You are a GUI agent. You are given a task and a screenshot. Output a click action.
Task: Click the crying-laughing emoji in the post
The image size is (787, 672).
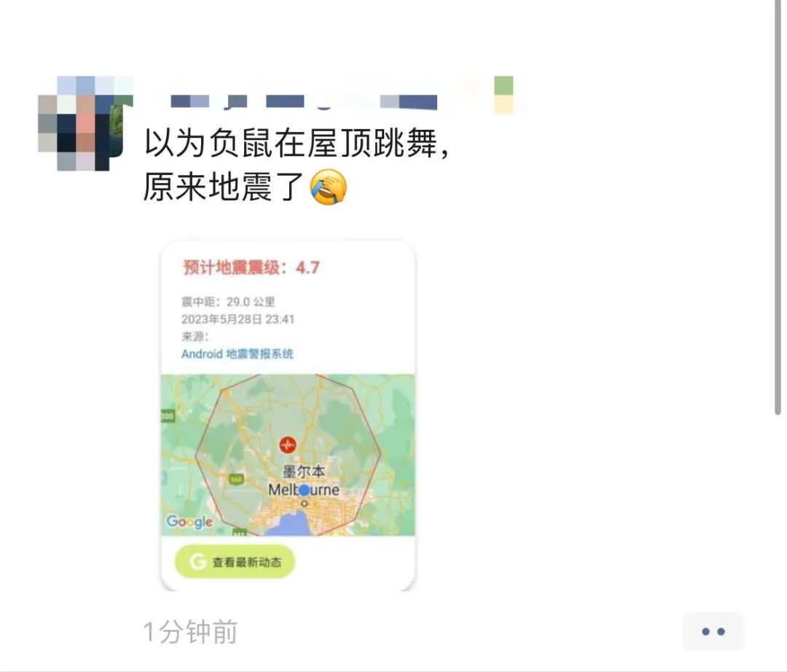point(329,187)
